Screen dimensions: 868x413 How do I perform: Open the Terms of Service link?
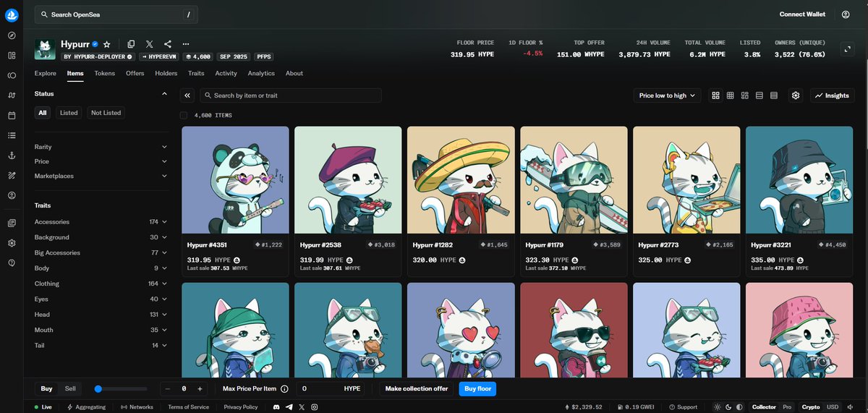[x=188, y=407]
